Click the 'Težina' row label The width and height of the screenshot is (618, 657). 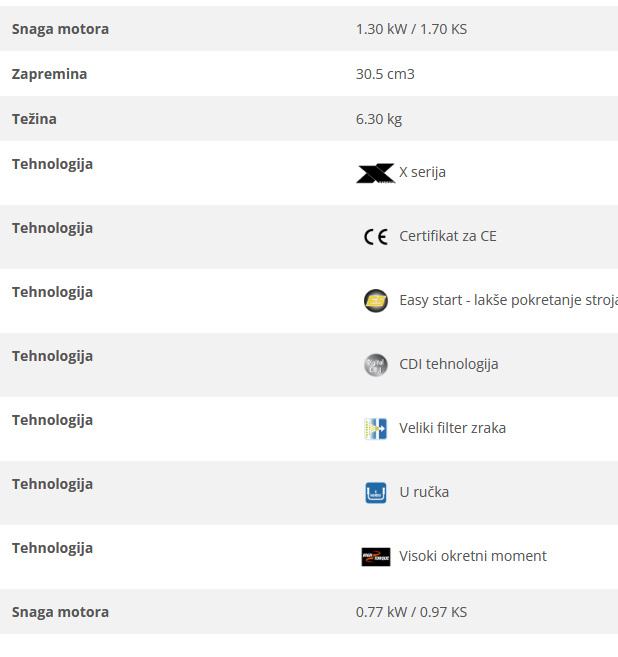[x=34, y=119]
